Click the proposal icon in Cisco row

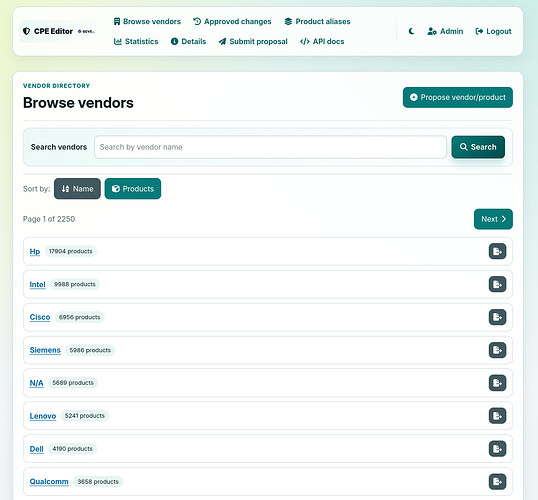(497, 317)
